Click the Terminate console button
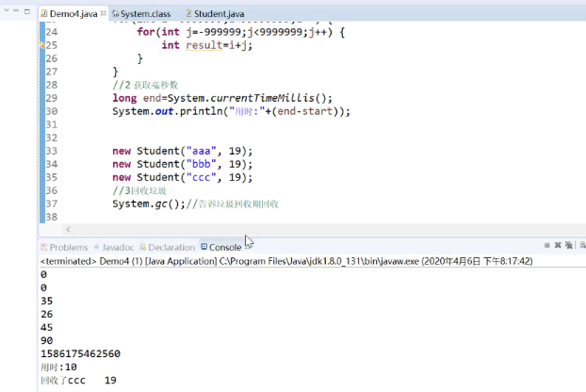Image resolution: width=586 pixels, height=392 pixels. click(x=547, y=245)
